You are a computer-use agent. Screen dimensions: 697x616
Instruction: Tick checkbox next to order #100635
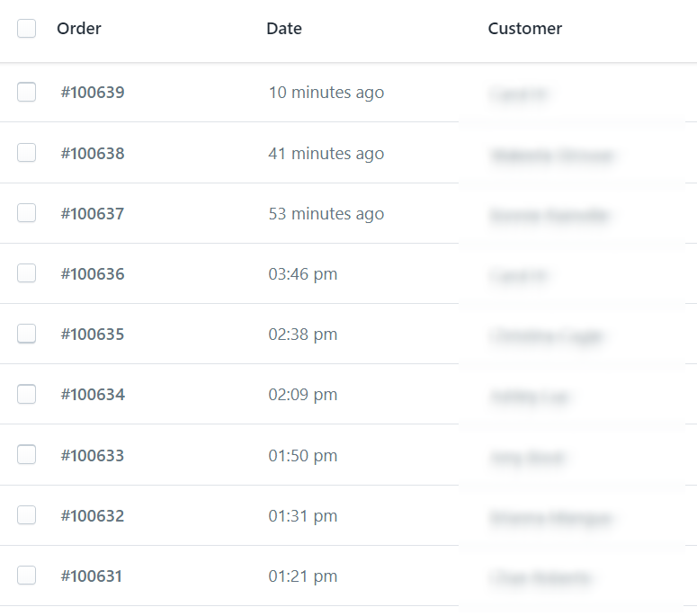(x=27, y=334)
